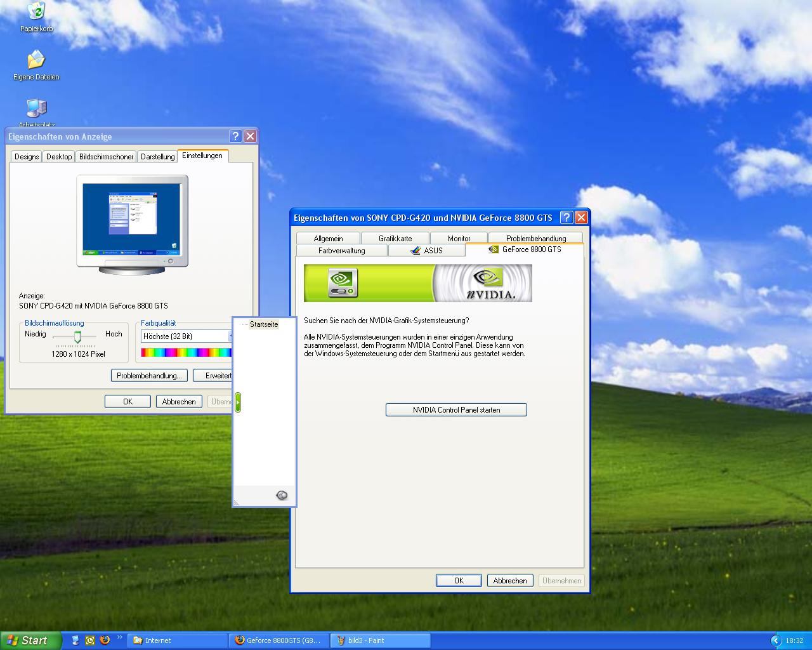Open the Grafikkarte tab
The height and width of the screenshot is (650, 812).
[395, 239]
